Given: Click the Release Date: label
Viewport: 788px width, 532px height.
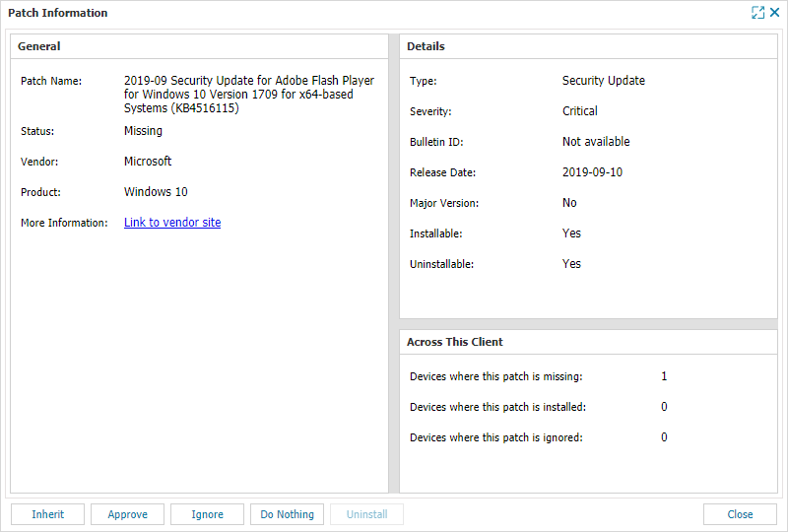Looking at the screenshot, I should 442,173.
